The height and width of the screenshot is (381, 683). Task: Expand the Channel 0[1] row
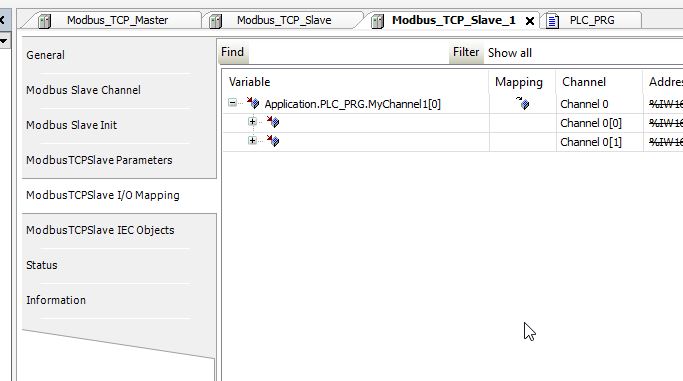[252, 140]
